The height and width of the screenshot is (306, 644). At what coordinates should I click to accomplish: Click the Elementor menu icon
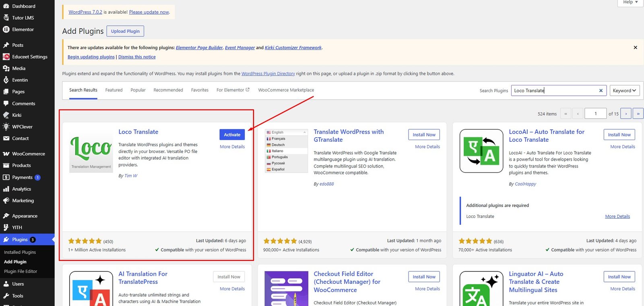click(6, 29)
